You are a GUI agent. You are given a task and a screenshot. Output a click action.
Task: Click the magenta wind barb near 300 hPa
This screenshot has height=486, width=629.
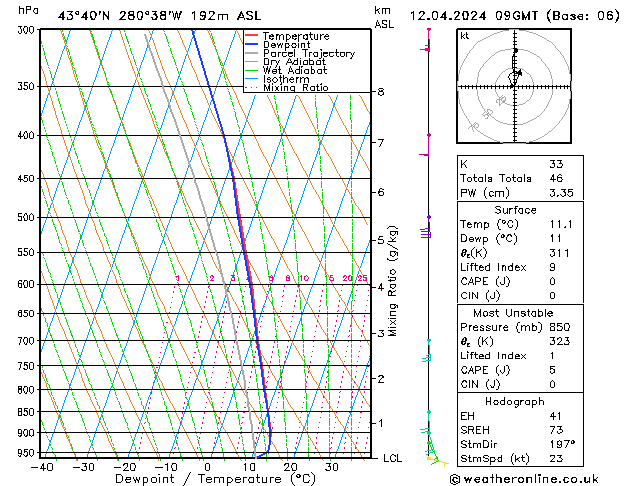click(x=426, y=40)
